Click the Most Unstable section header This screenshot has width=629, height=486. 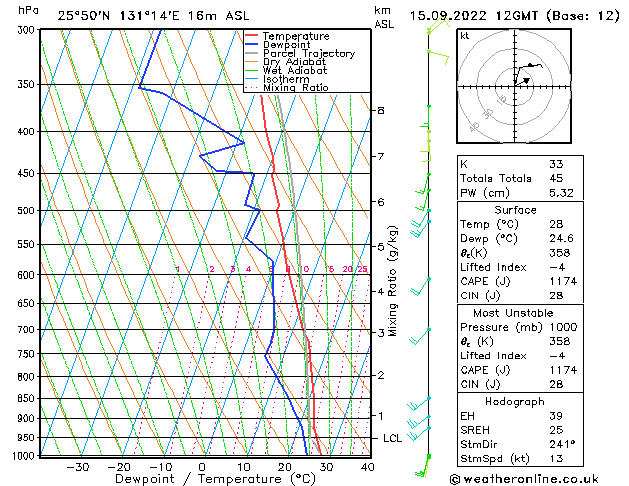coord(517,313)
